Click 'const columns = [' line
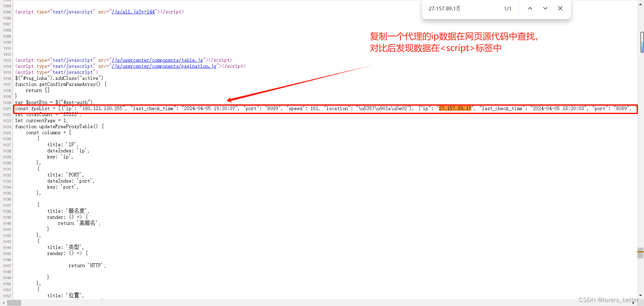 tap(49, 133)
